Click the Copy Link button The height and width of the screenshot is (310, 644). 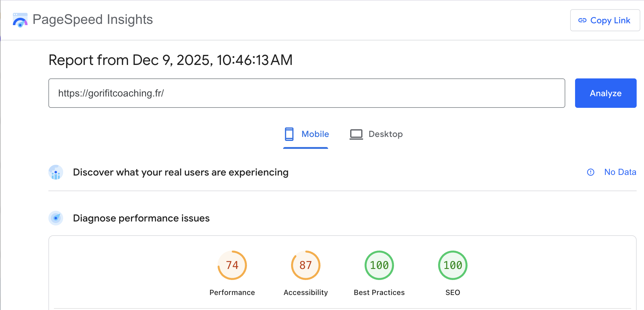(605, 20)
